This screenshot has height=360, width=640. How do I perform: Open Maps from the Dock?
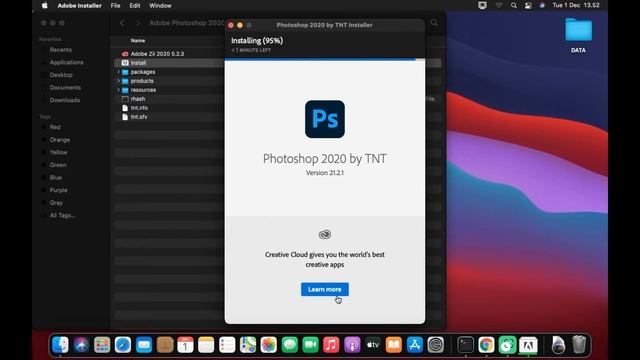[248, 345]
